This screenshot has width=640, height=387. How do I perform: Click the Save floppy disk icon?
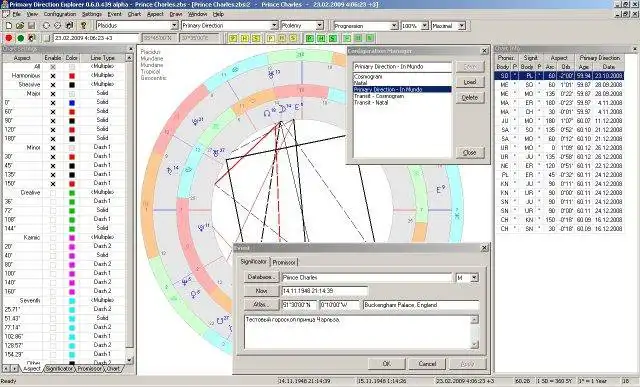tap(31, 25)
